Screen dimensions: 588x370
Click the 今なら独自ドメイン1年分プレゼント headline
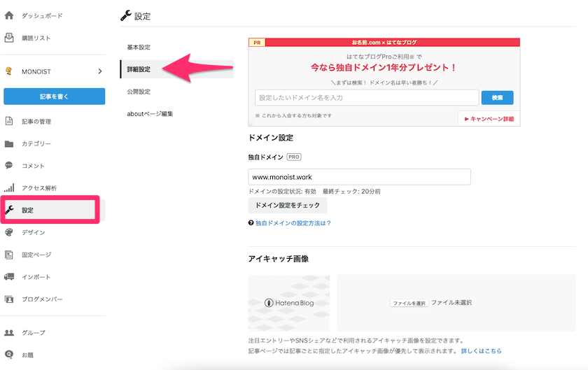[x=384, y=67]
